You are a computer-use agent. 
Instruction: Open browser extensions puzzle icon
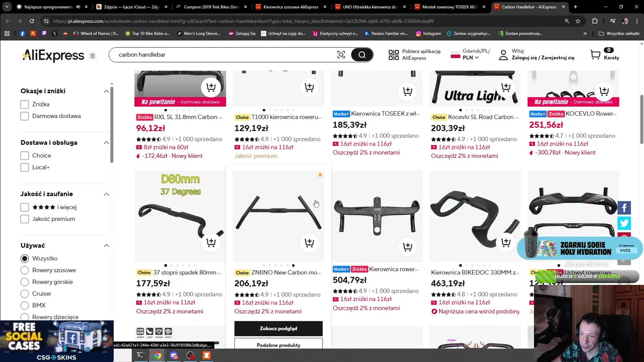point(595,21)
